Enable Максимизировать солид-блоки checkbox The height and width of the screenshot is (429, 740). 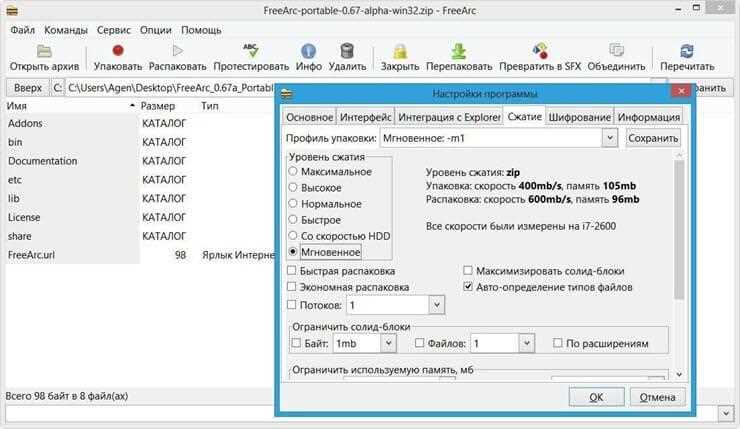tap(468, 270)
